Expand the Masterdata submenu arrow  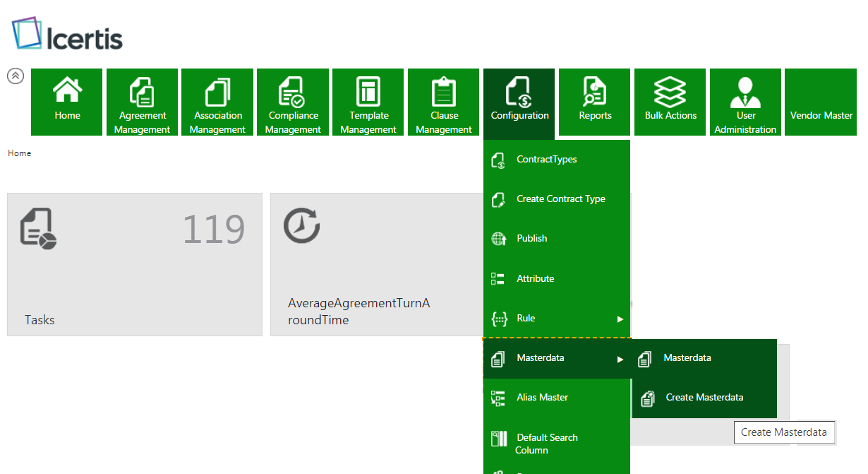620,359
